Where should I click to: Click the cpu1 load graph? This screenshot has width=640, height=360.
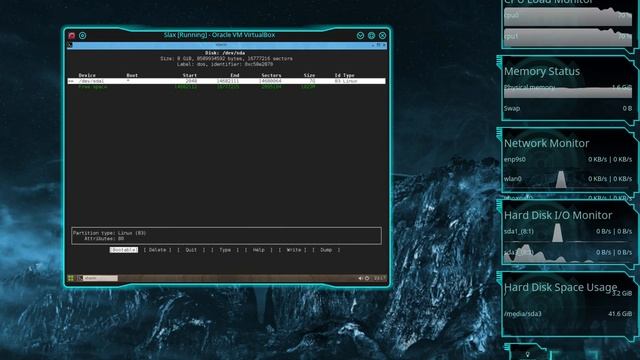[567, 37]
